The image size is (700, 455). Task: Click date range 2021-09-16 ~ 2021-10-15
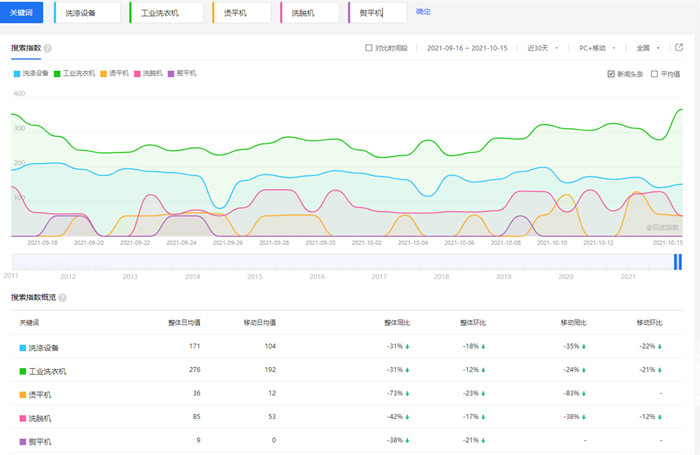(x=467, y=47)
